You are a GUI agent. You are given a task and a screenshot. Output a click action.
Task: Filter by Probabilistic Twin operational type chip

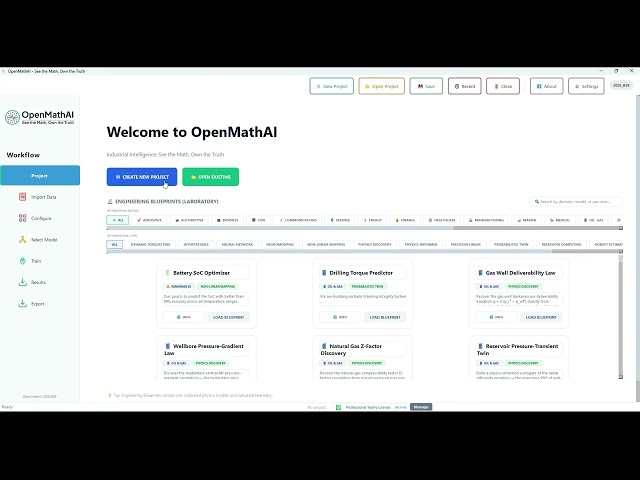[x=511, y=244]
